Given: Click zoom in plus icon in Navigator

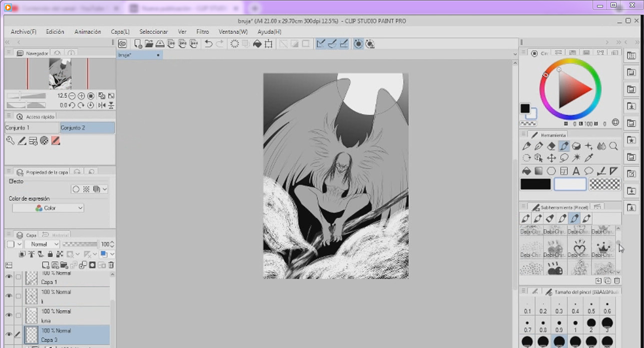Looking at the screenshot, I should point(81,96).
